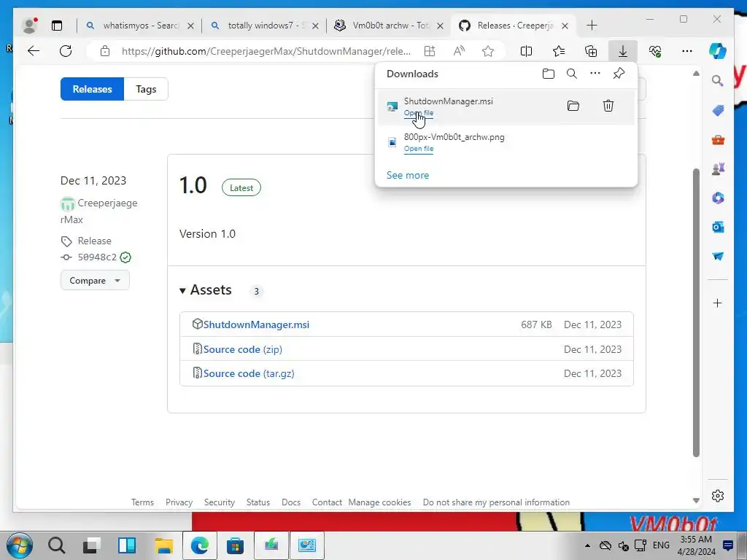Open Drop paper-plane icon in sidebar
The width and height of the screenshot is (747, 560).
(x=718, y=256)
